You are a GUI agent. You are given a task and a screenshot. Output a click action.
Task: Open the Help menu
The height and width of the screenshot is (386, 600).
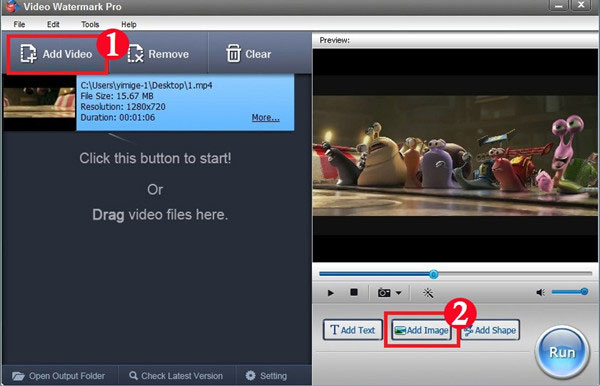tap(129, 24)
